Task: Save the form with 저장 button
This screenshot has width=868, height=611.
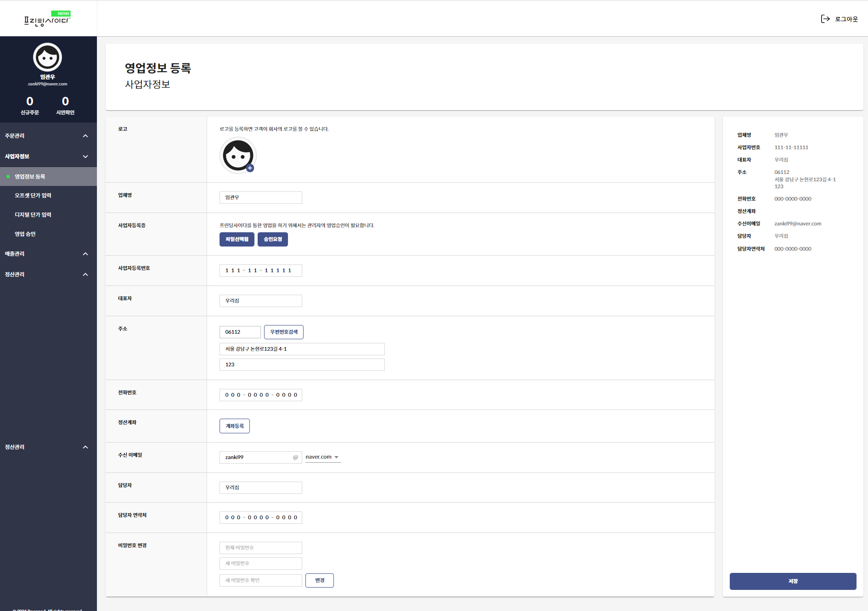Action: [793, 581]
